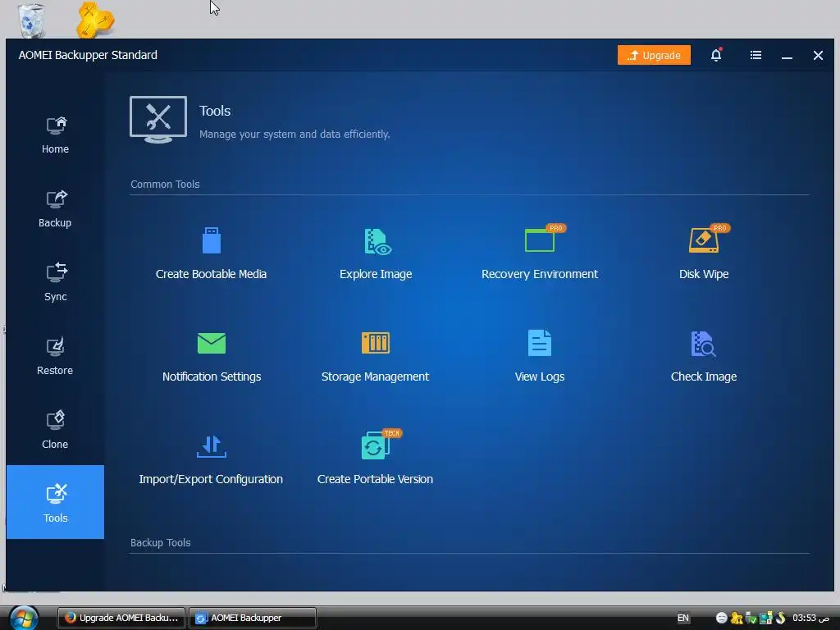
Task: Click the Common Tools section heading
Action: pos(165,185)
